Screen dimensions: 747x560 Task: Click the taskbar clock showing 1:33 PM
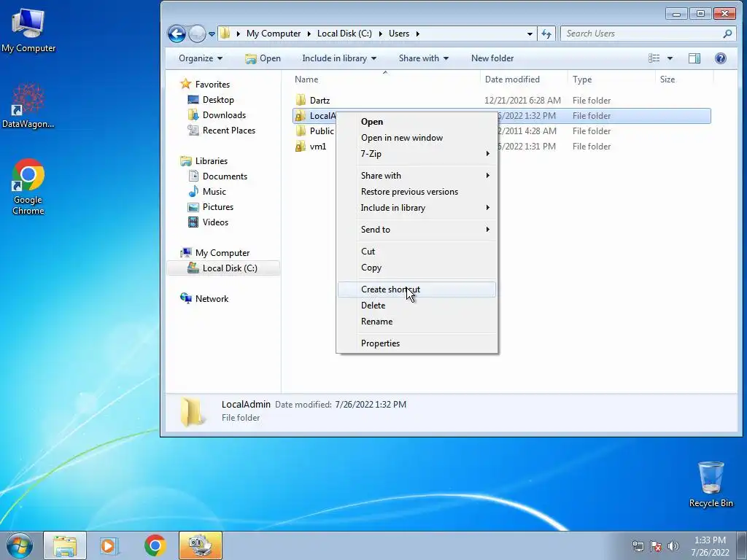coord(710,545)
